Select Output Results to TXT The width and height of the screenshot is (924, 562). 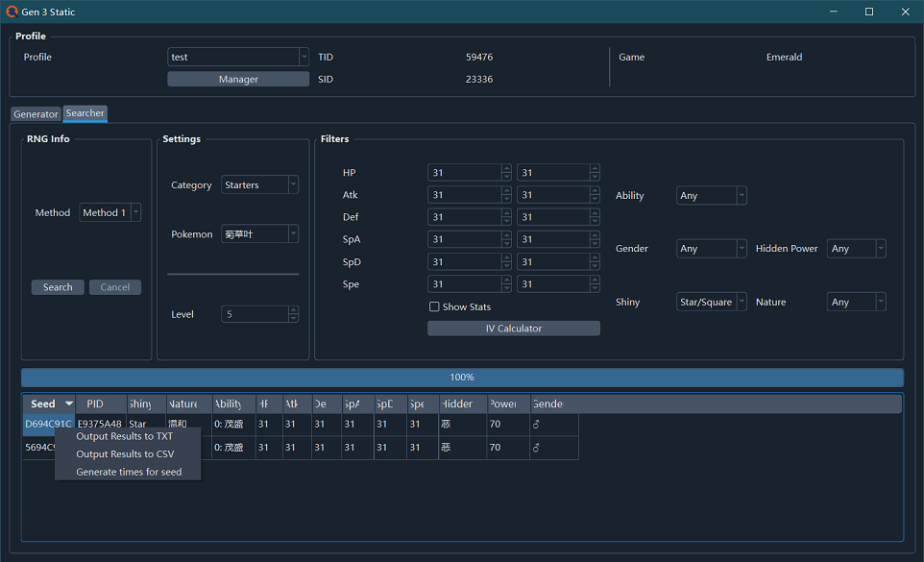(x=125, y=436)
